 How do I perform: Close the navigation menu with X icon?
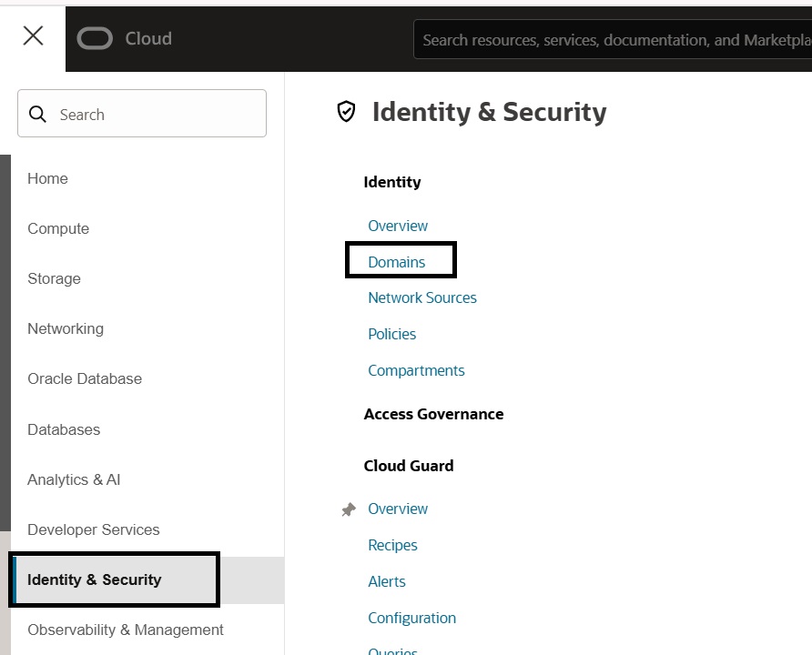coord(33,36)
